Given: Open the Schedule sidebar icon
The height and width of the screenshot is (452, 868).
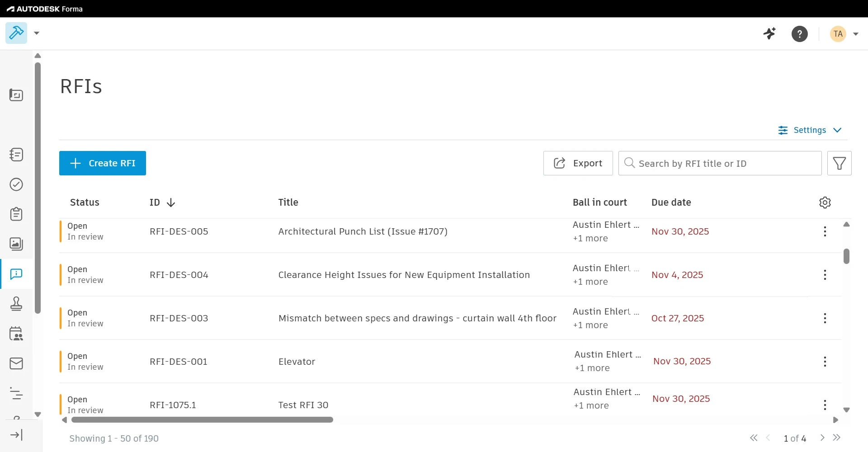Looking at the screenshot, I should 16,394.
